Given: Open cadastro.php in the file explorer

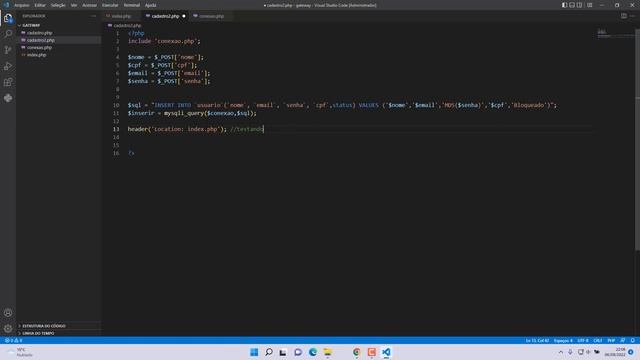Looking at the screenshot, I should pos(39,33).
